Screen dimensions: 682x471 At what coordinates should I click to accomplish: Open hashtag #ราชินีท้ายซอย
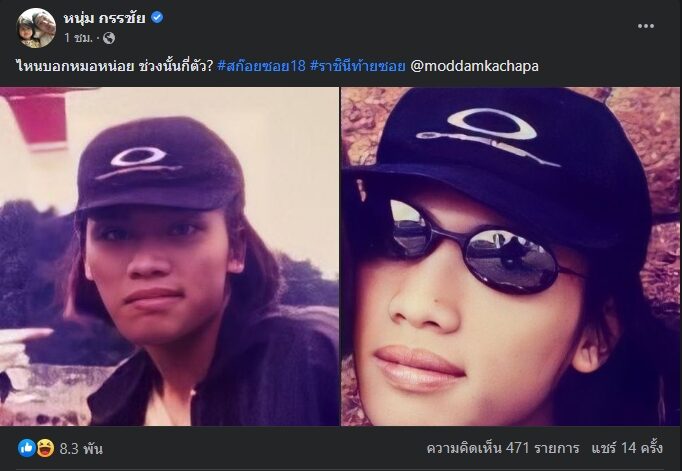pos(358,66)
